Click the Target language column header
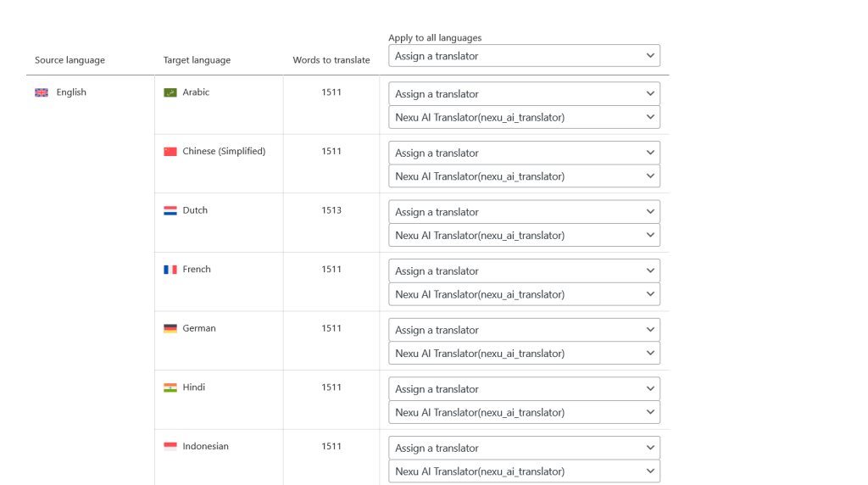 point(197,60)
